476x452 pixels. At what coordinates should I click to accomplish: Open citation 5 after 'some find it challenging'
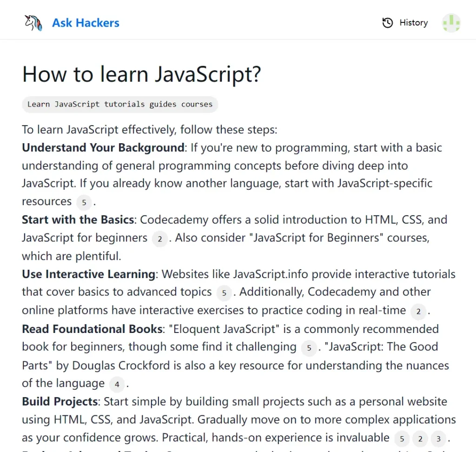click(x=309, y=347)
